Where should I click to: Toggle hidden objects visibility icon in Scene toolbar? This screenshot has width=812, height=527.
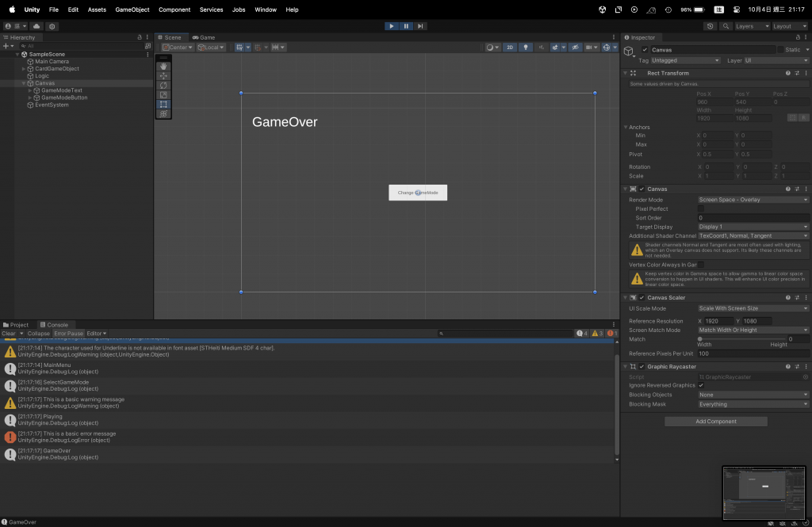coord(576,47)
